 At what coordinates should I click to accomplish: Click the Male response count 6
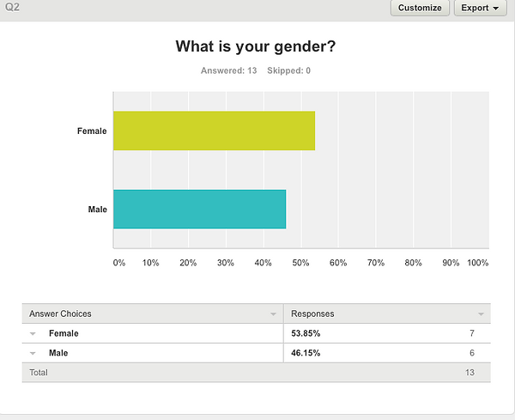point(472,353)
